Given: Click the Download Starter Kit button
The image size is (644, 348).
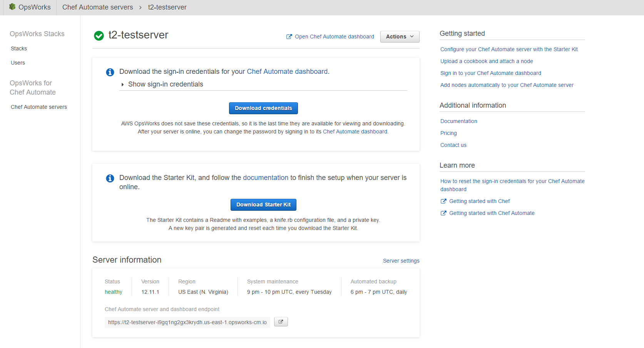Looking at the screenshot, I should (263, 205).
